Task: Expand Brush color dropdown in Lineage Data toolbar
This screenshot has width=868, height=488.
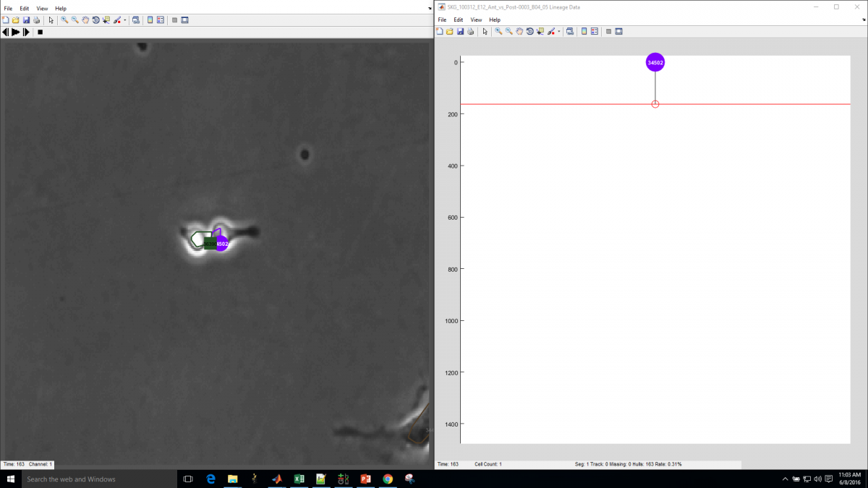Action: [x=559, y=32]
